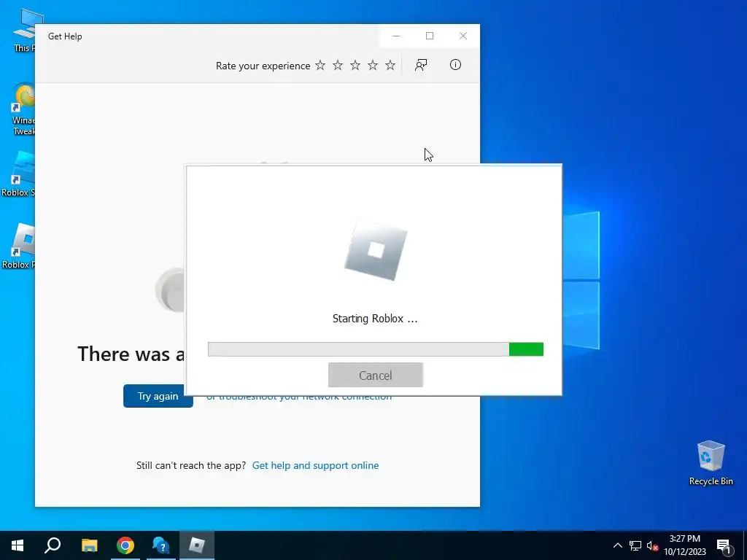
Task: Select the Roblox Studio desktop shortcut
Action: (18, 174)
